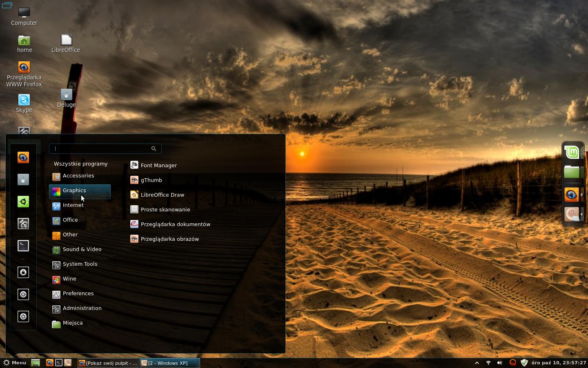Click the lock screen icon in menu sidebar
Image resolution: width=588 pixels, height=368 pixels.
pos(23,272)
